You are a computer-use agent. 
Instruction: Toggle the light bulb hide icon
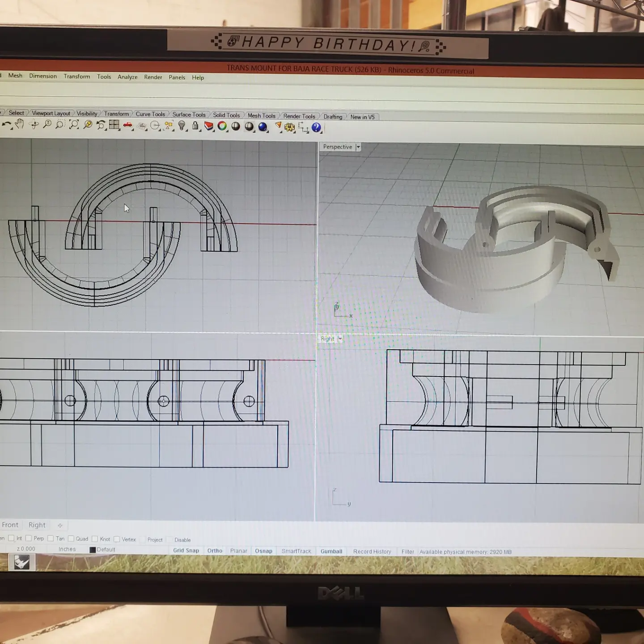tap(182, 126)
